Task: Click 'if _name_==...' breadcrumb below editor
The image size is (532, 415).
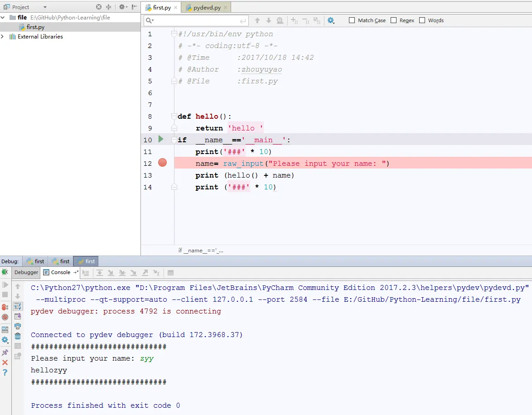Action: [x=201, y=251]
